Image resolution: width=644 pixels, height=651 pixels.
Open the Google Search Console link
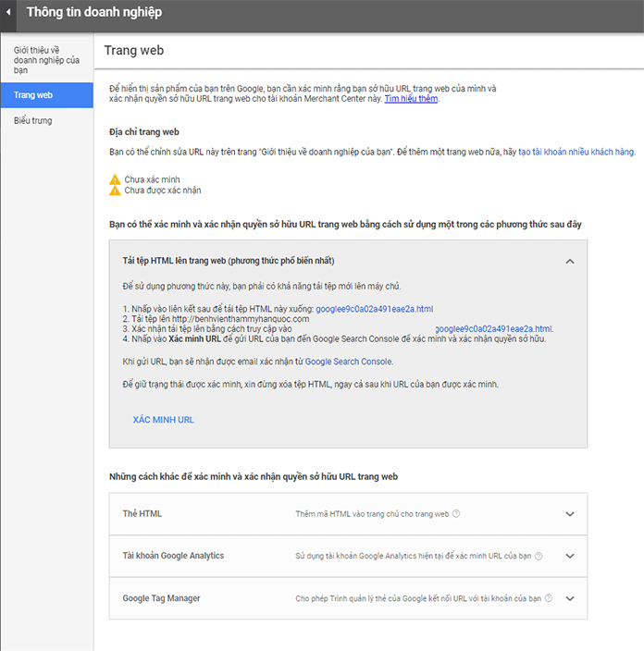(x=348, y=362)
